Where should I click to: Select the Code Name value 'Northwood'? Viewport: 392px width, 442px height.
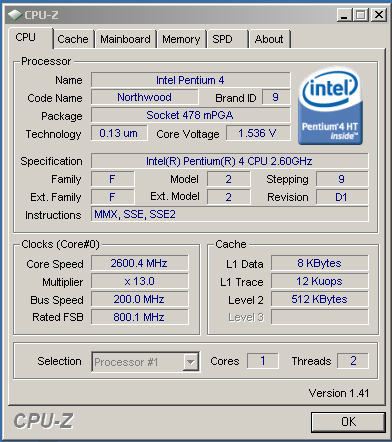145,97
